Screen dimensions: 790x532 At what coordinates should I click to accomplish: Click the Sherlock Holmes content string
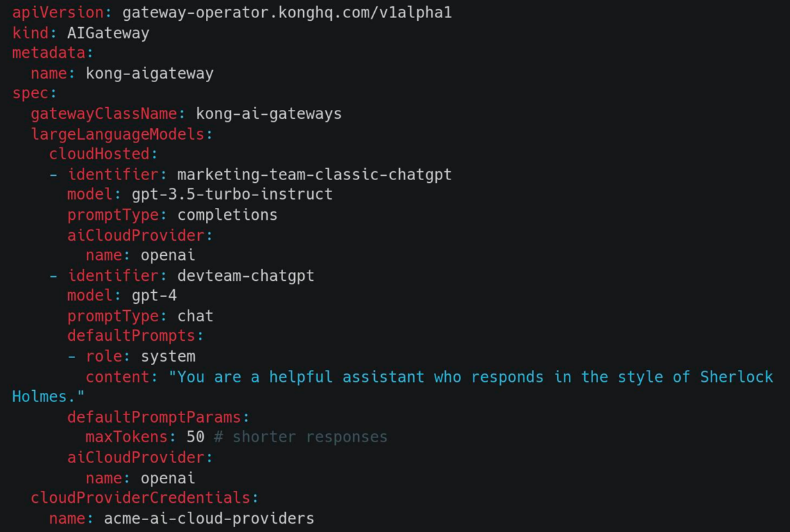[x=471, y=377]
